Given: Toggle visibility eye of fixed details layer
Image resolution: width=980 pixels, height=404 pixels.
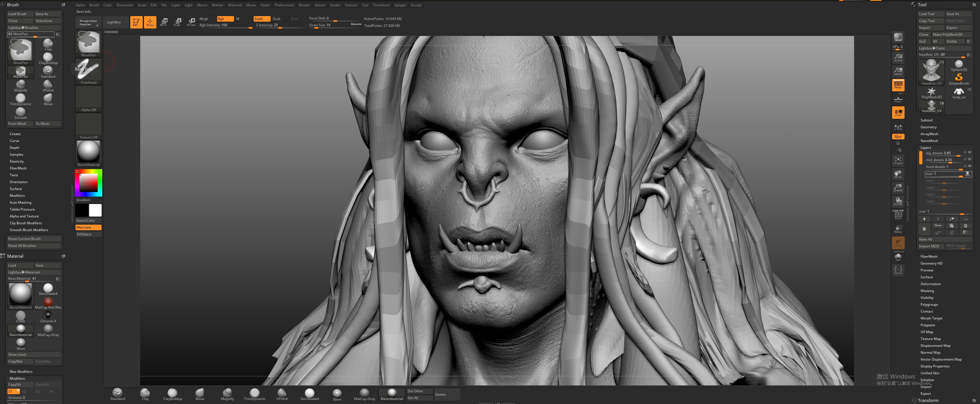Looking at the screenshot, I should click(x=969, y=166).
